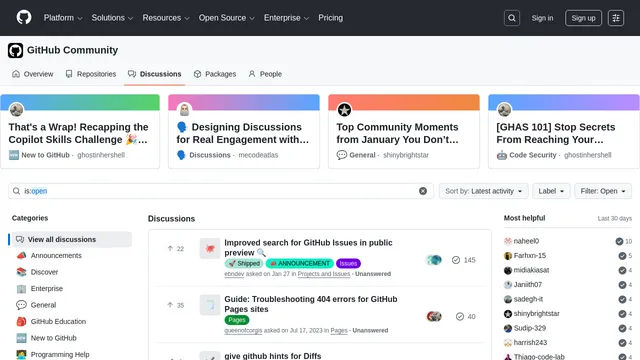This screenshot has height=360, width=640.
Task: Click the green Pages label
Action: click(x=237, y=320)
